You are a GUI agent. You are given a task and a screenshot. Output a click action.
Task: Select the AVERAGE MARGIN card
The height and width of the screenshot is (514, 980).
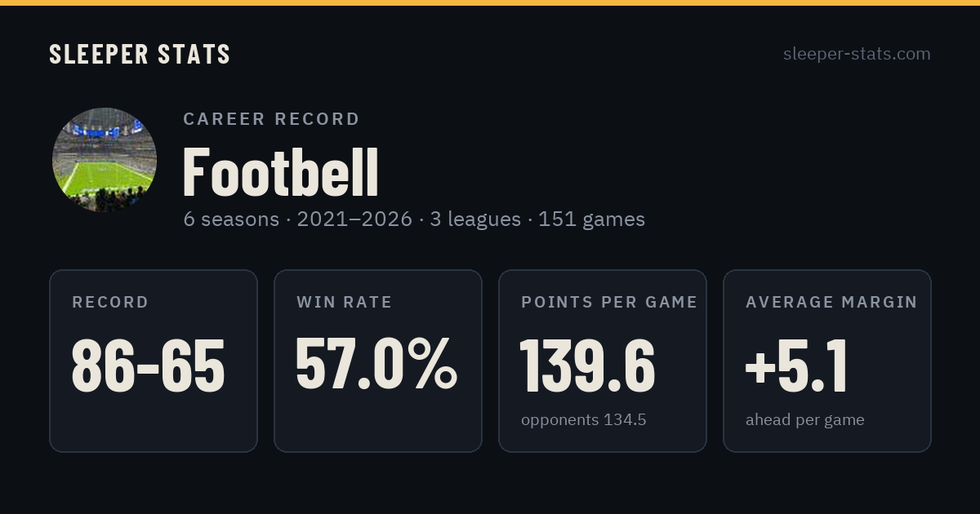[x=827, y=361]
